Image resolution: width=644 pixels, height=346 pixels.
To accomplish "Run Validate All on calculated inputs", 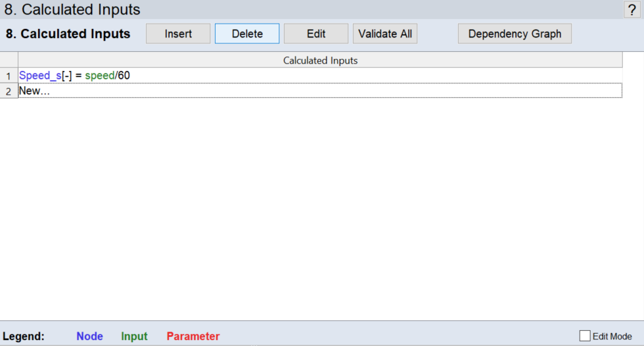I will tap(385, 33).
